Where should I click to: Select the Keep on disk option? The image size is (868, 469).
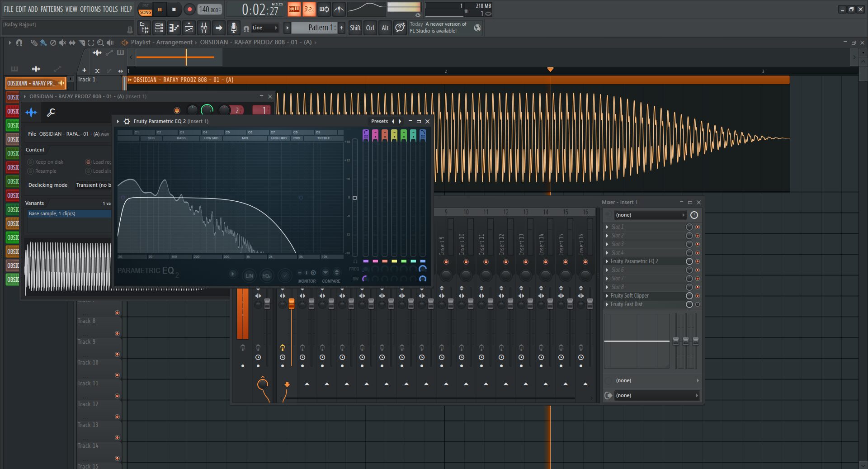click(31, 162)
